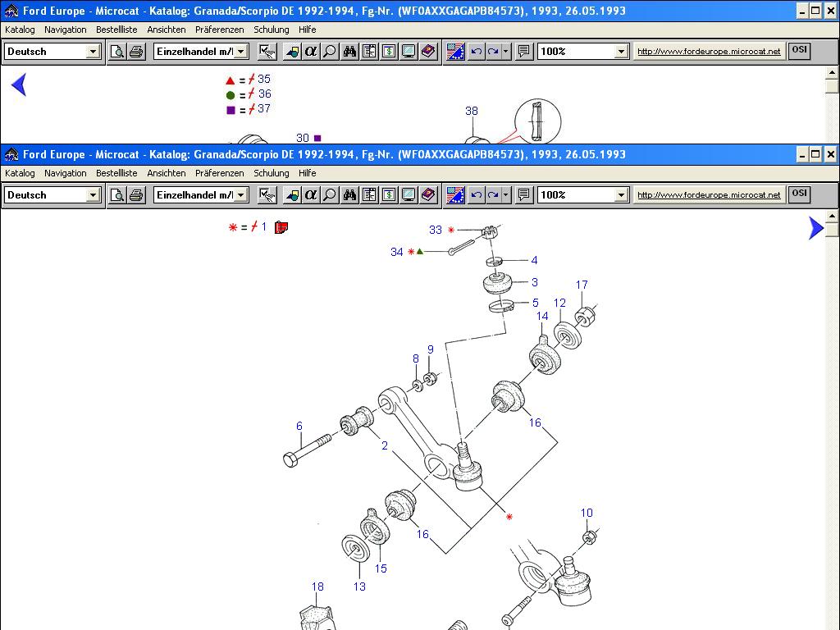Open the binoculars search in the front window
Image resolution: width=840 pixels, height=630 pixels.
(x=349, y=195)
